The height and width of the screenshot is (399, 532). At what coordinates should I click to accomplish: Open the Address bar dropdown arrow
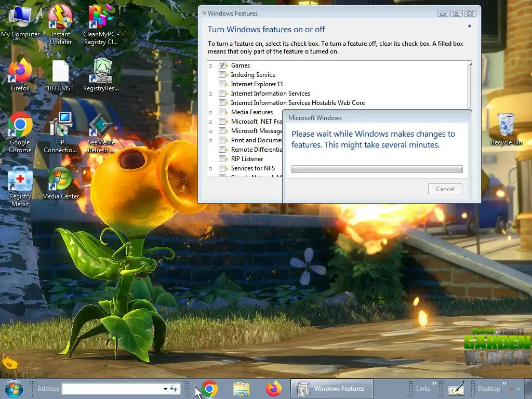(165, 389)
